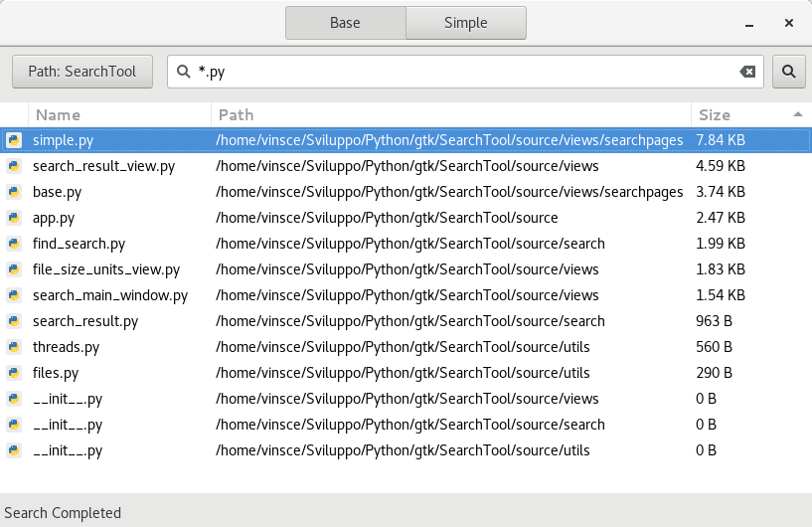Click Python icon of find_search.py
Viewport: 812px width, 527px height.
(14, 244)
